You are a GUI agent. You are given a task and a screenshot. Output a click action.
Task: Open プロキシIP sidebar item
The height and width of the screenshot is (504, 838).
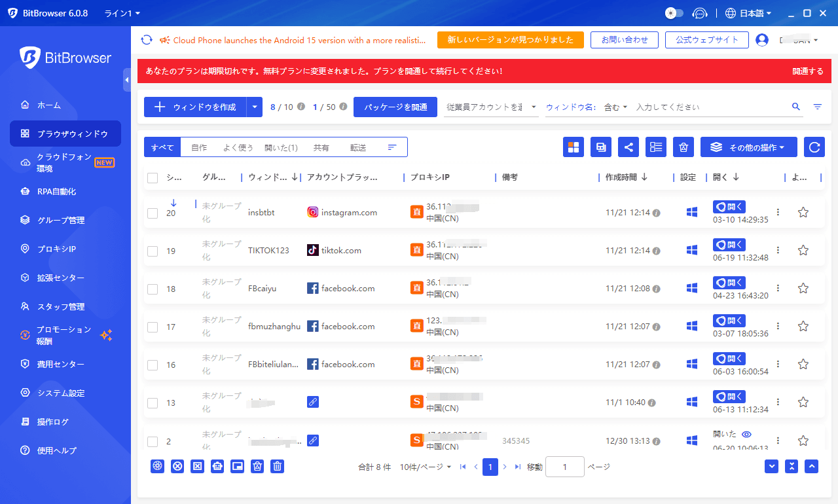pos(65,249)
